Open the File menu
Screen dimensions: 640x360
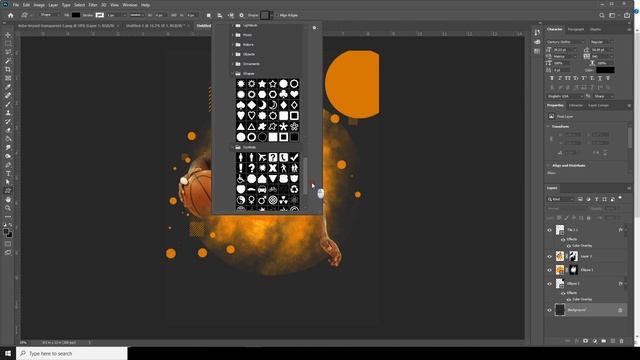(16, 5)
